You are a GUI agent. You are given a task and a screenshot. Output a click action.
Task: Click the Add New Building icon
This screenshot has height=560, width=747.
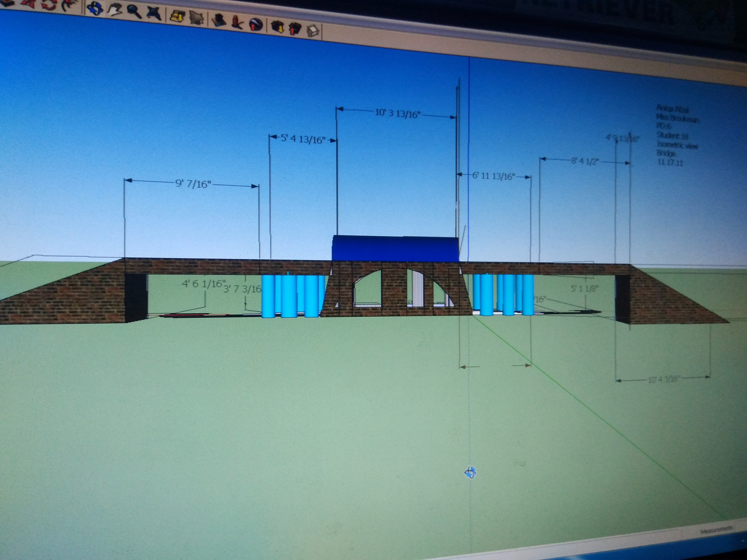click(219, 20)
